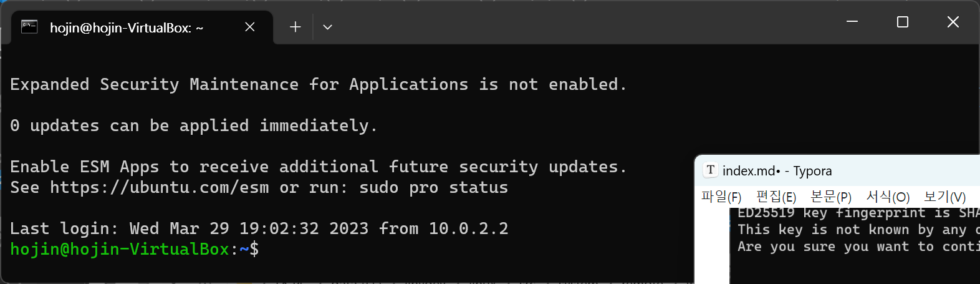Click the "sudo pro status" text in terminal
The image size is (980, 284).
pos(433,187)
